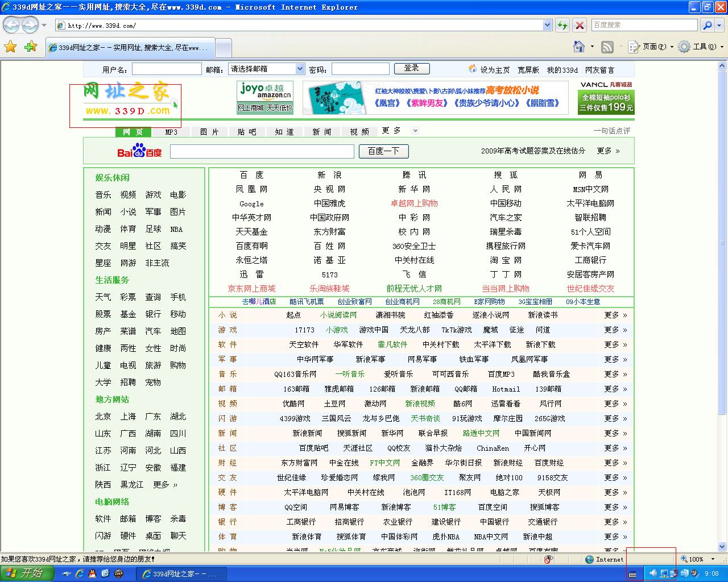Screen dimensions: 728x582
Task: Click the Refresh page icon
Action: pyautogui.click(x=562, y=25)
